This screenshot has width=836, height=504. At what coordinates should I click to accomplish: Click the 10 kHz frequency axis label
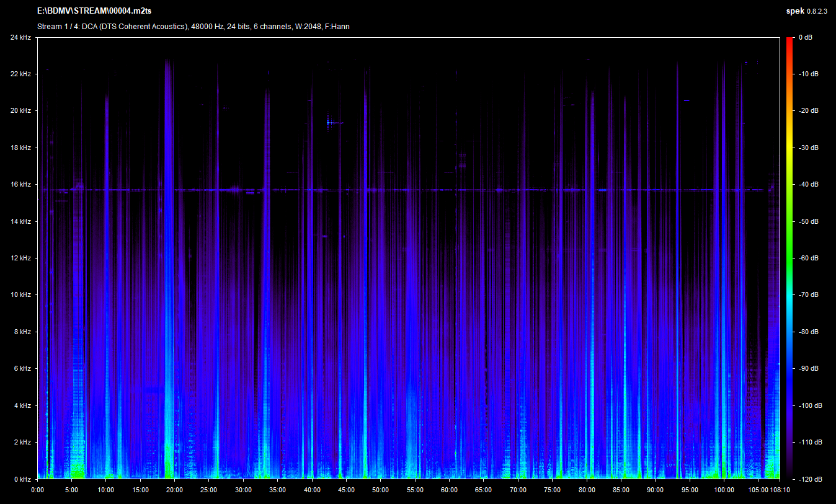click(20, 295)
